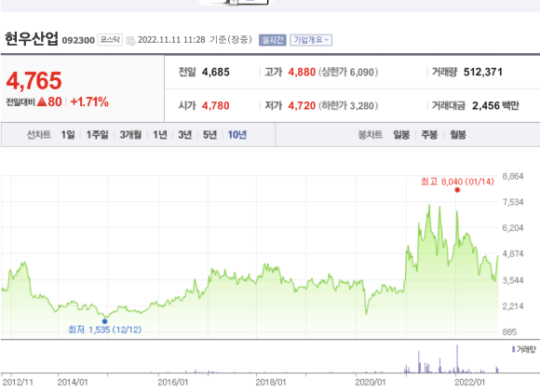Screen dimensions: 540x392
Task: Click the current price 4,765
Action: [x=34, y=81]
